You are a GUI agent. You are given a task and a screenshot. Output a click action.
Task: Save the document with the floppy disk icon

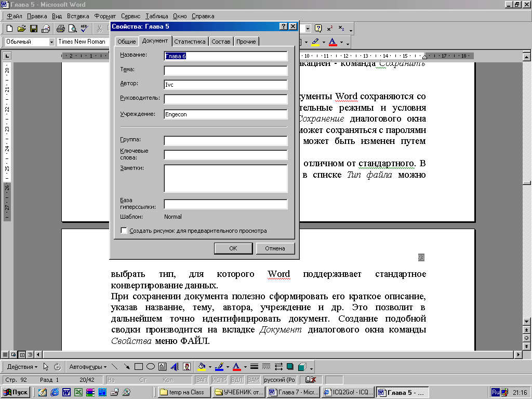click(x=34, y=29)
